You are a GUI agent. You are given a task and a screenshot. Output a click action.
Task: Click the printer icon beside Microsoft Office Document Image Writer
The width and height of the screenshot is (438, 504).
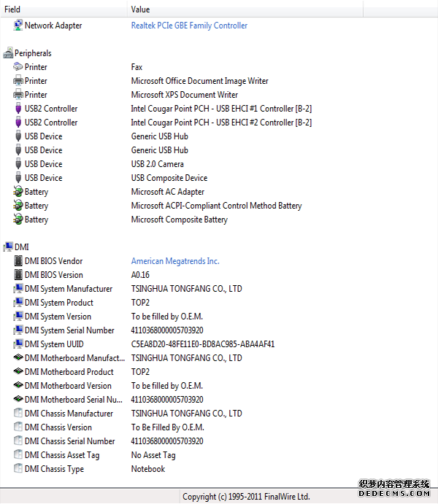point(18,81)
